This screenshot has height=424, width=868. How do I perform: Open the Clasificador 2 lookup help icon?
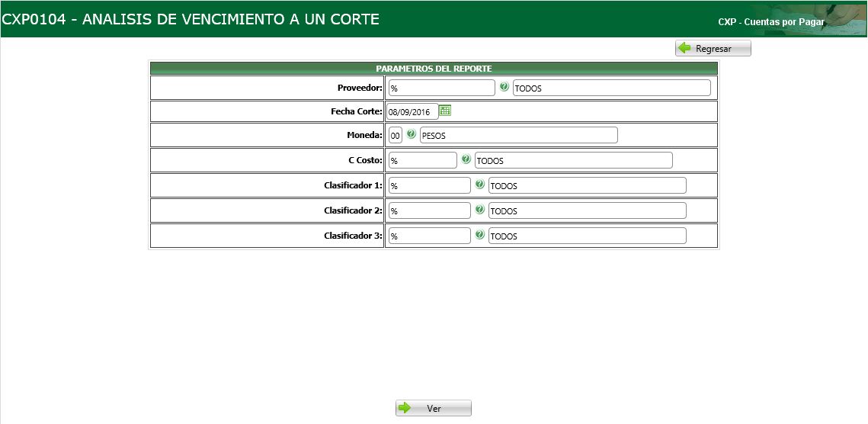coord(479,210)
